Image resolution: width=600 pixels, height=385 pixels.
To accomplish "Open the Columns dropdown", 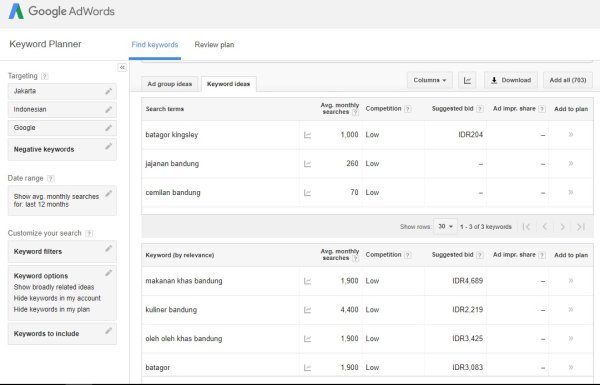I will coord(429,80).
